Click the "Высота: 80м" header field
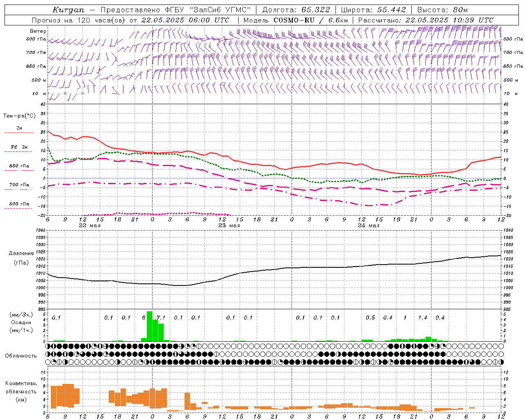The image size is (525, 420). 442,10
